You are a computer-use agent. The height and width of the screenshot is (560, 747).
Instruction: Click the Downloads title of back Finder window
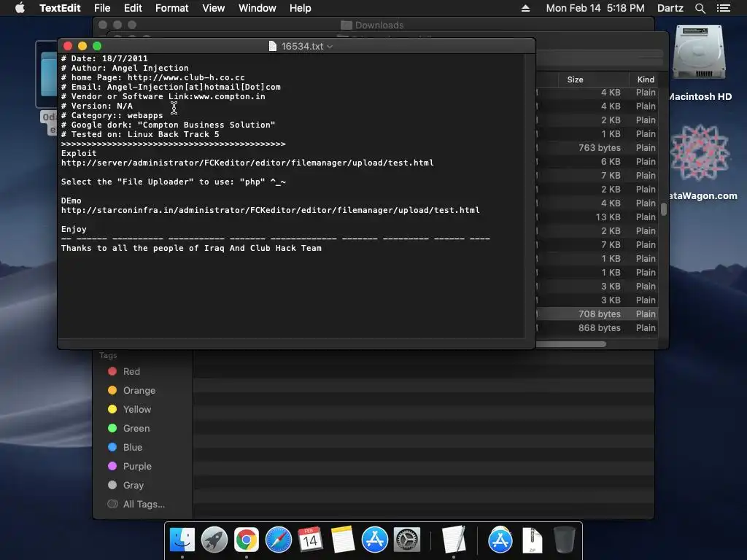379,26
